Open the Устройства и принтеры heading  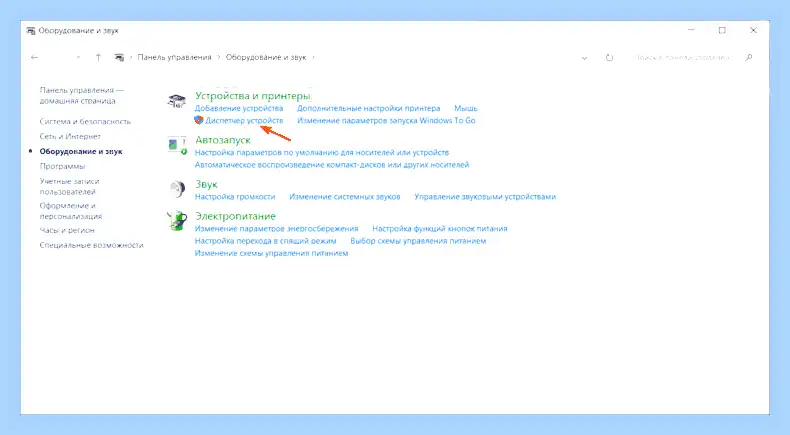(252, 96)
